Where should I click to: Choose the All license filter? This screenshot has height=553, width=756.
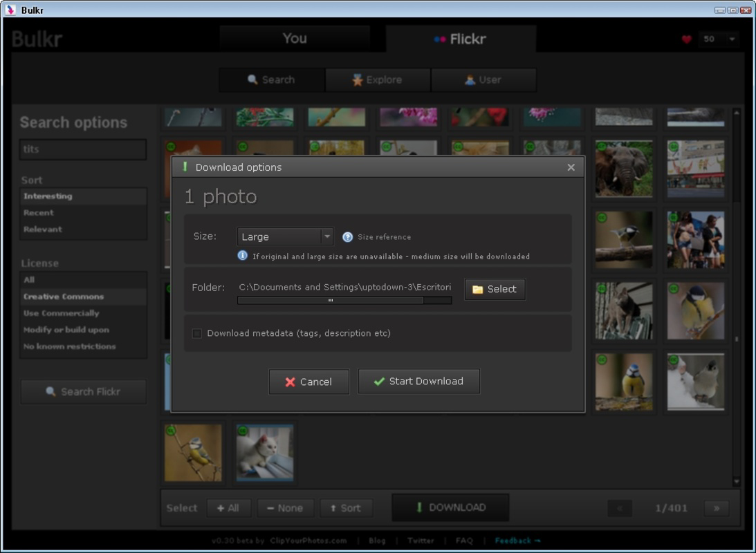coord(83,280)
